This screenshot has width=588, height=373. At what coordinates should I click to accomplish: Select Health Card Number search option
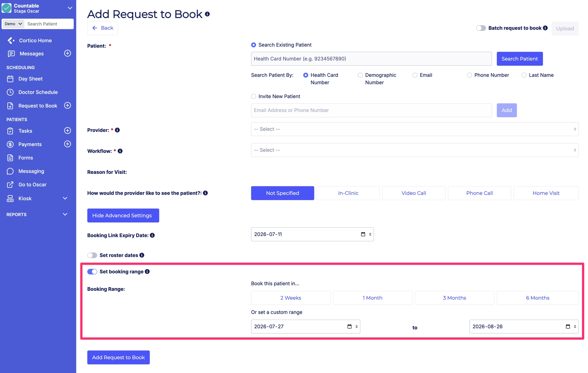coord(306,75)
